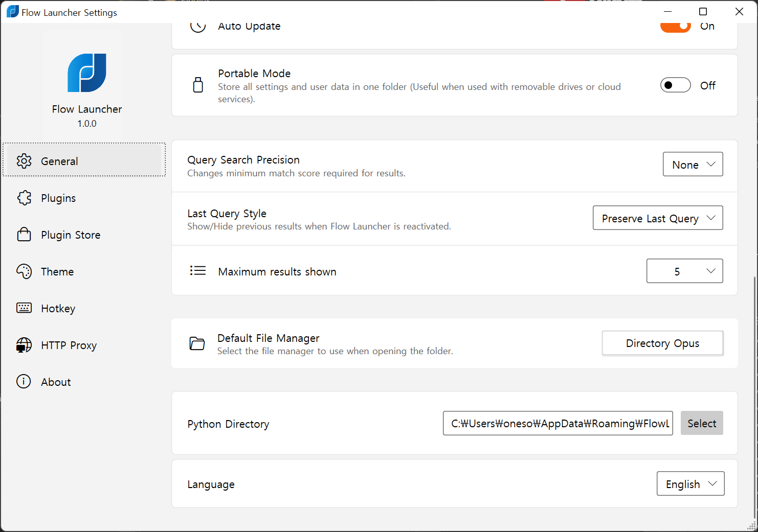The width and height of the screenshot is (758, 532).
Task: Expand the Preserve Last Query dropdown
Action: tap(658, 218)
